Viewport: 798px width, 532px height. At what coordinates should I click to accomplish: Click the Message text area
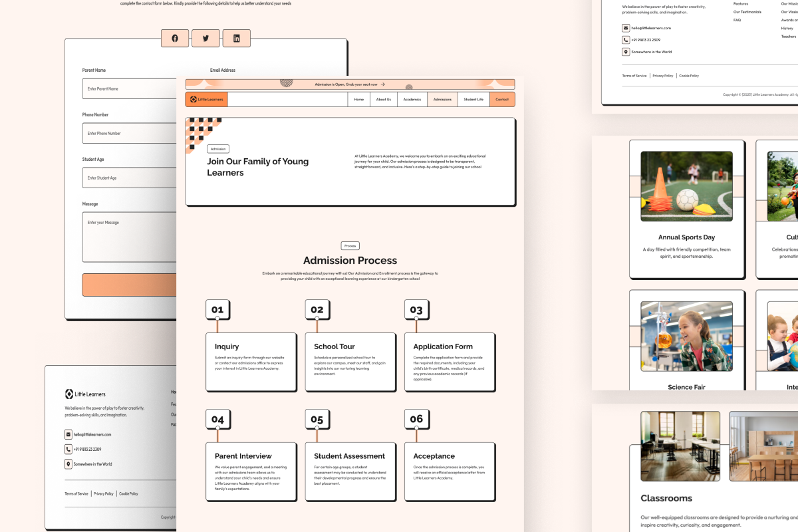coord(129,237)
